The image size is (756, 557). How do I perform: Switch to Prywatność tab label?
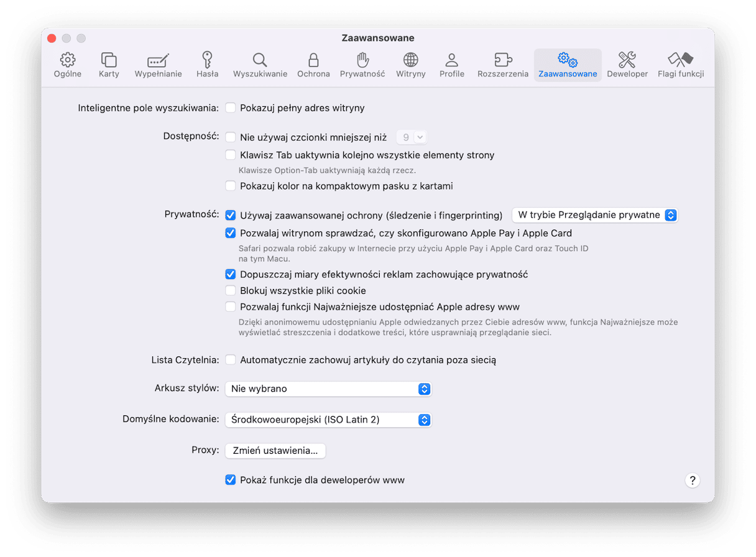[x=362, y=74]
